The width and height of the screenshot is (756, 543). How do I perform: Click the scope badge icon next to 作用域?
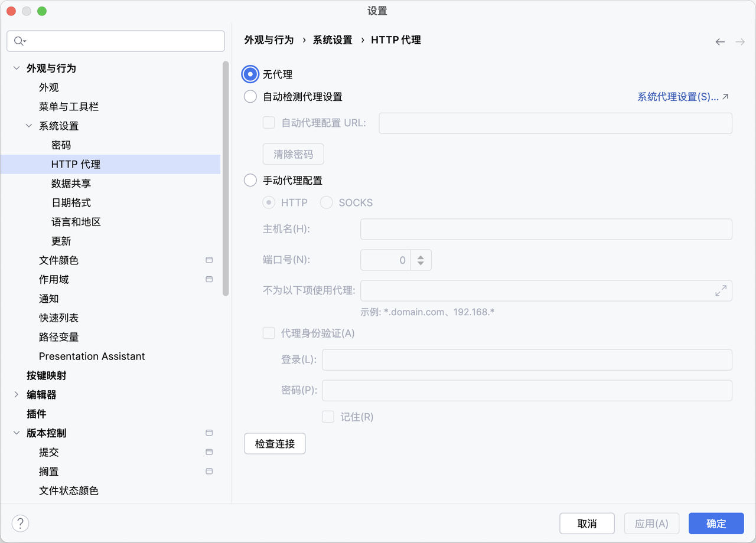[208, 279]
